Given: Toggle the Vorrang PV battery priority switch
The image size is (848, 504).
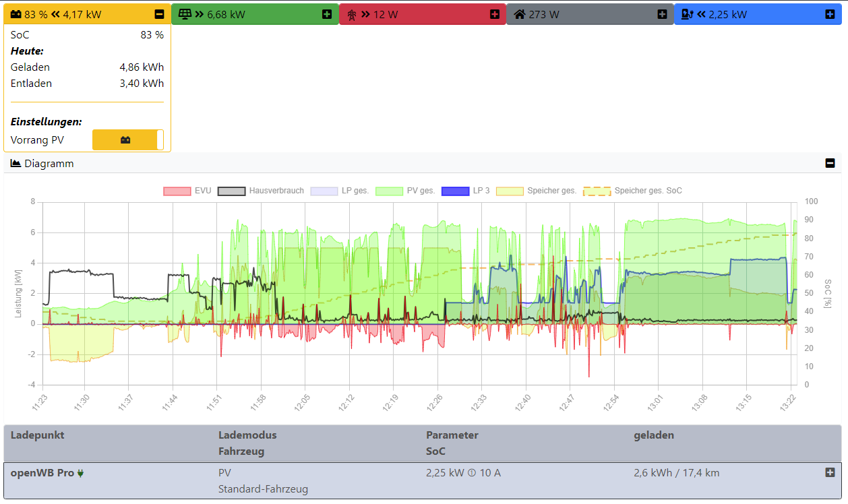Looking at the screenshot, I should pos(128,140).
